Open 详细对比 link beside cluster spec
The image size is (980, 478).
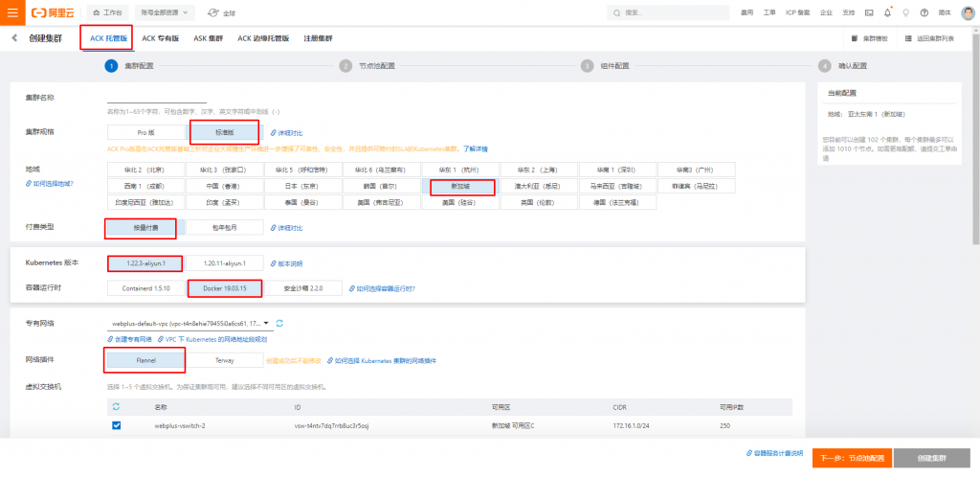click(287, 133)
